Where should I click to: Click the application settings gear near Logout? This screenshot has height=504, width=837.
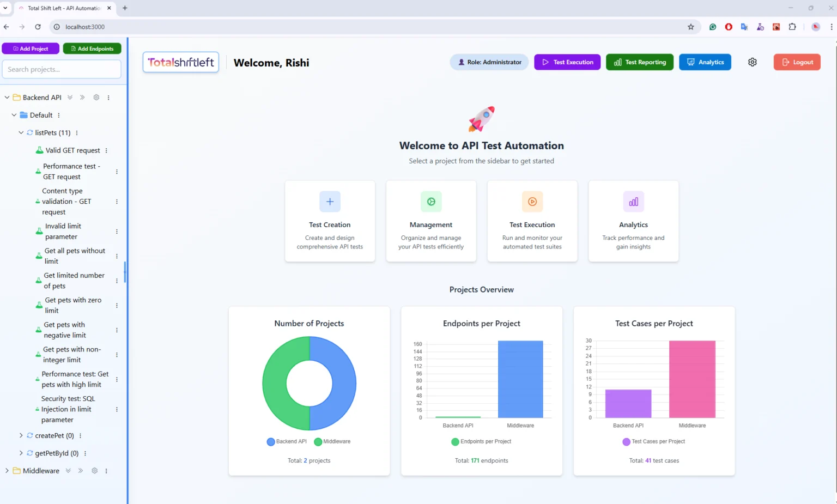click(753, 62)
